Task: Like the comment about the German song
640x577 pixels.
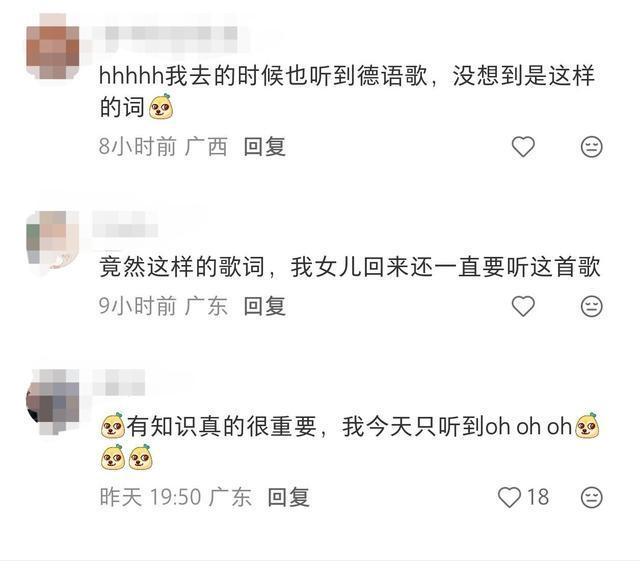Action: tap(523, 146)
